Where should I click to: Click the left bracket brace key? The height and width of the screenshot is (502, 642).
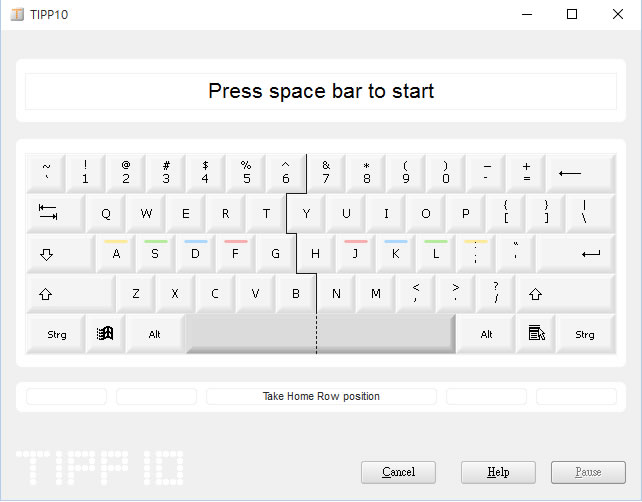click(x=506, y=213)
